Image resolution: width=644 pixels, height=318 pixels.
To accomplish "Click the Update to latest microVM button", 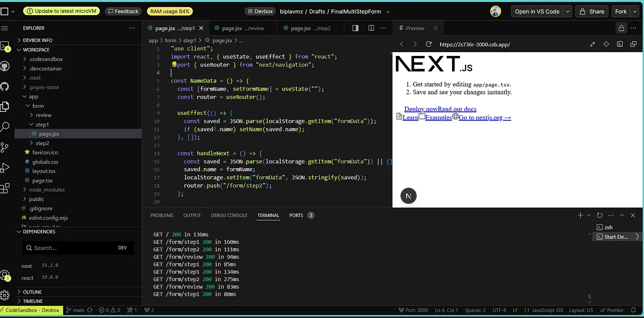I will pos(61,10).
